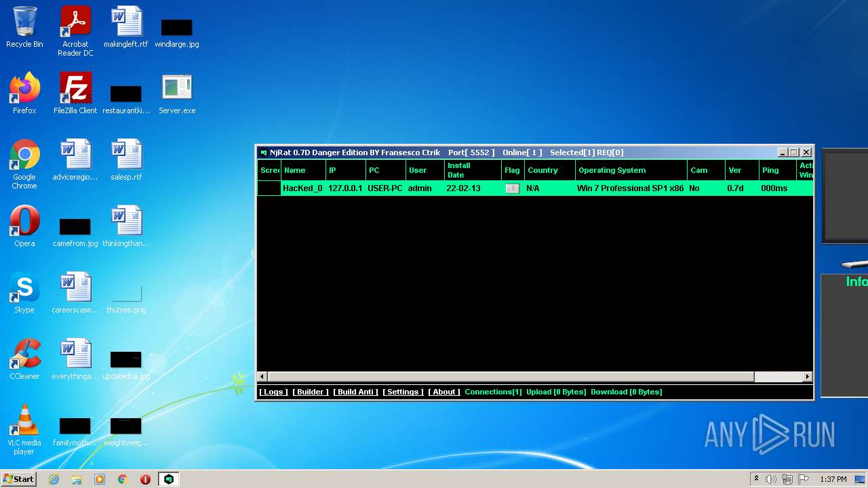Open the Skype desktop shortcut
Screen dimensions: 868x488
pyautogui.click(x=24, y=293)
